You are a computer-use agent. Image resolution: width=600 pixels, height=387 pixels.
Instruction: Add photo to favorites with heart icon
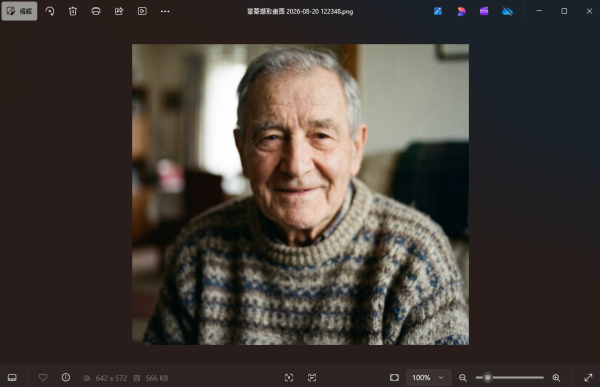tap(43, 377)
